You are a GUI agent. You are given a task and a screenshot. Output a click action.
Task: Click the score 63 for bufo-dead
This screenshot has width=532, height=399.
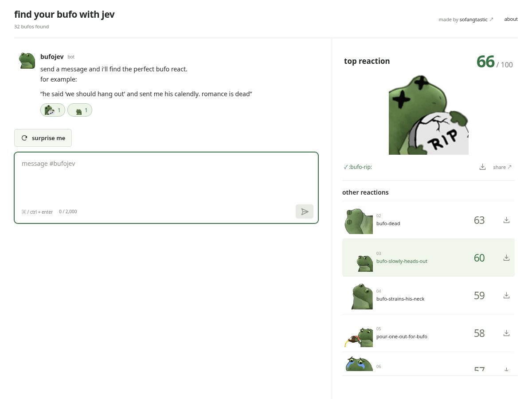[x=479, y=220]
